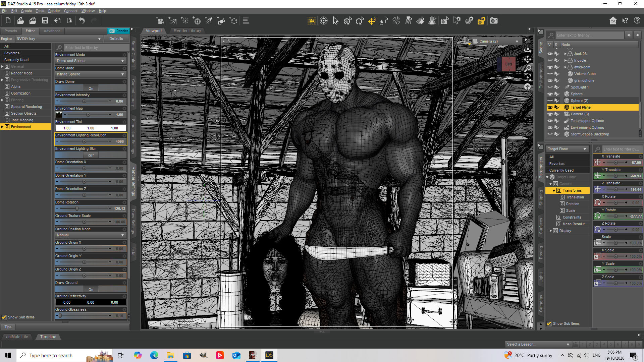Toggle Environment Lighting Blur Off switch
Viewport: 644px width, 362px height.
click(91, 156)
